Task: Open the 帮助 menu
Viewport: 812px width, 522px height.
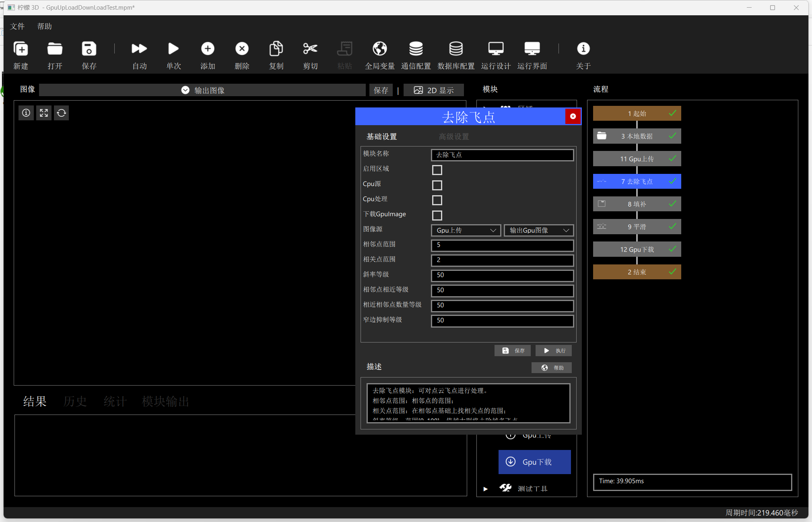Action: 45,26
